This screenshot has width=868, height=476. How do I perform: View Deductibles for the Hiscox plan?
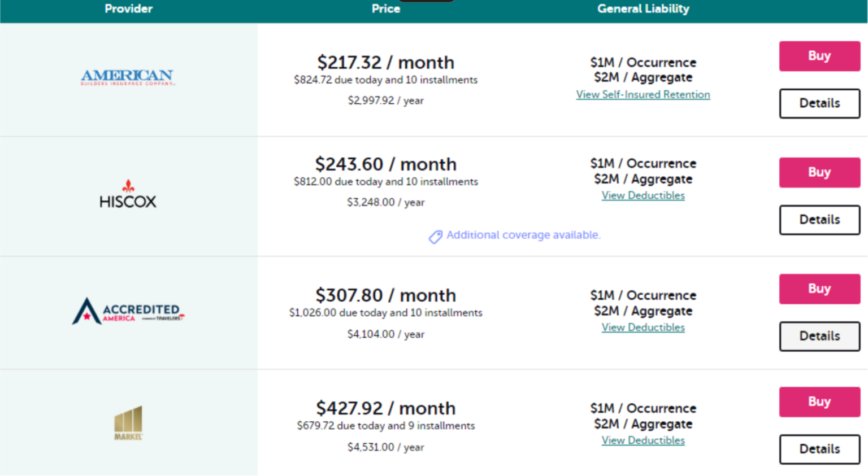tap(643, 195)
